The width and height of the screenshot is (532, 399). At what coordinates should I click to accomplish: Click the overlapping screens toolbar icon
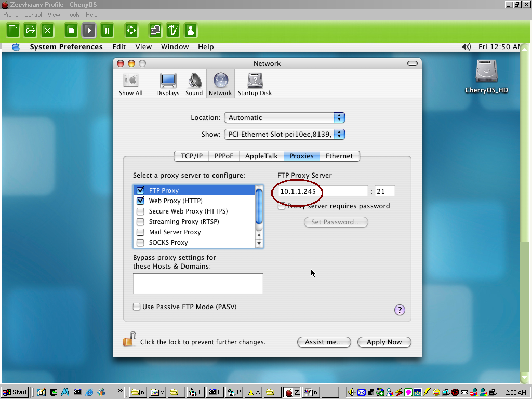(155, 31)
